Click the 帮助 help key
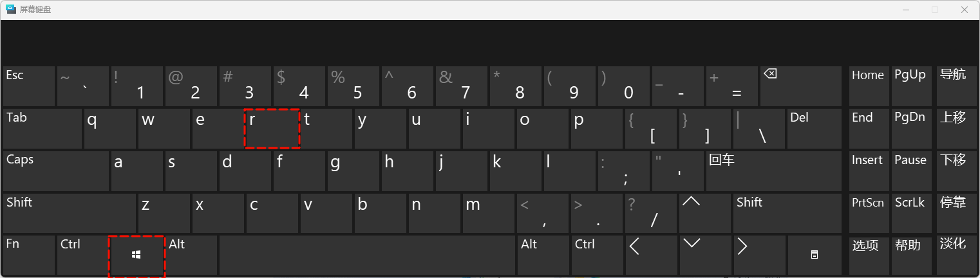The image size is (980, 278). pos(910,255)
